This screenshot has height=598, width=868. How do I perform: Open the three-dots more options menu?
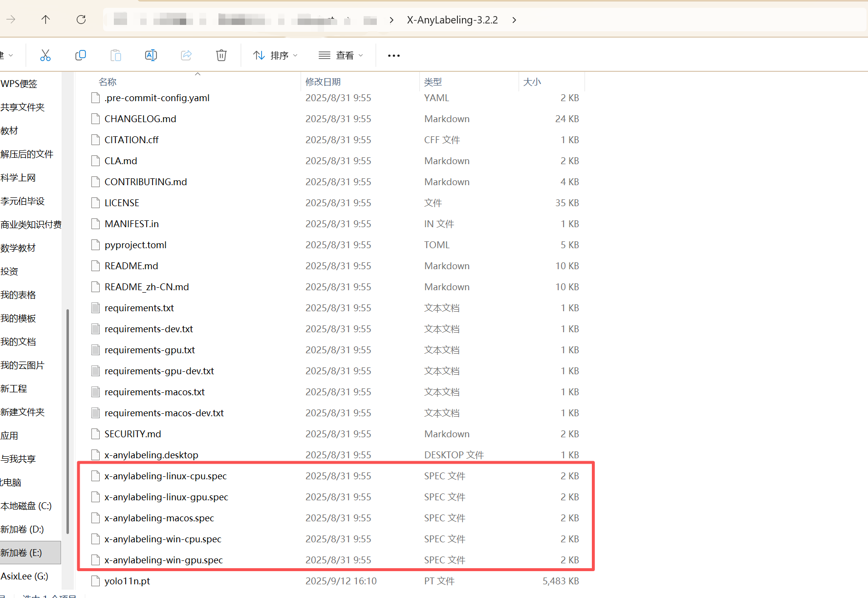(394, 56)
